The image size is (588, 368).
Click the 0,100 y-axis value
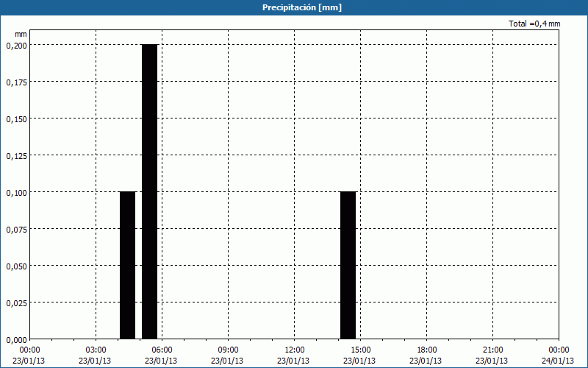[x=16, y=193]
